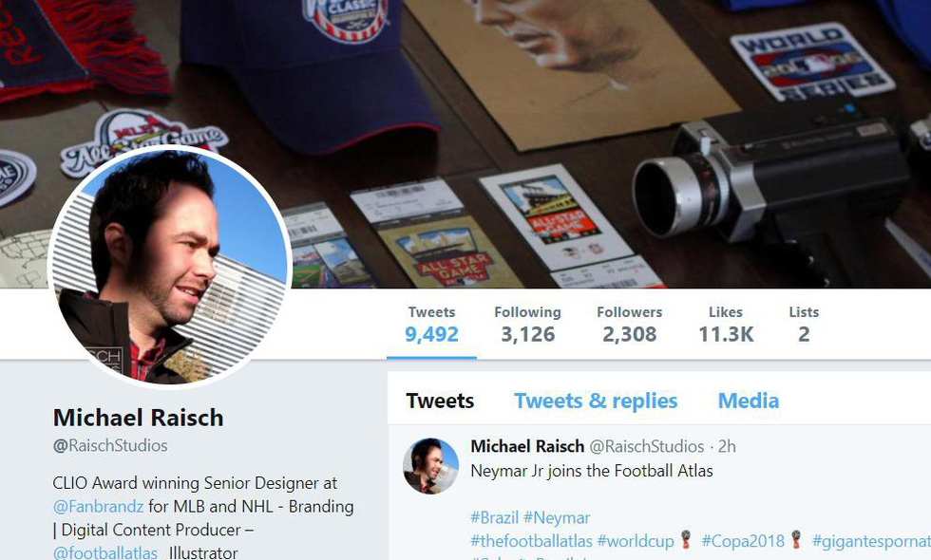
Task: Click the 2h tweet timestamp
Action: 727,446
